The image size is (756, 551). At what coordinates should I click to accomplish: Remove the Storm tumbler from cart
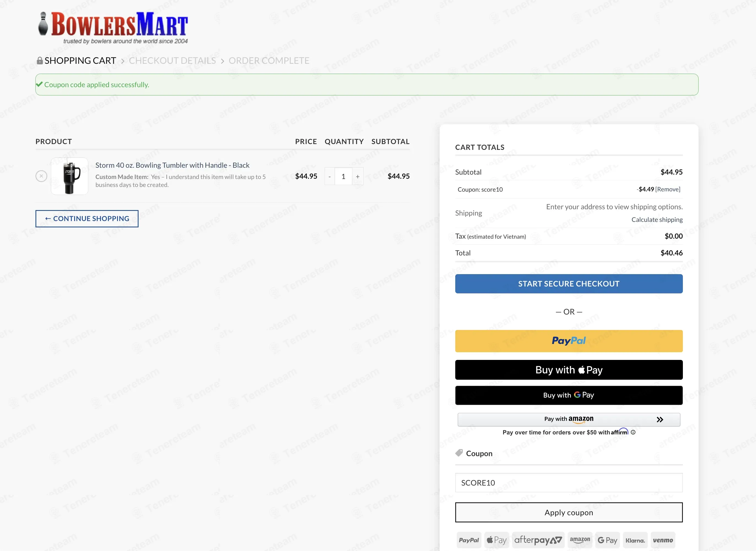click(41, 176)
